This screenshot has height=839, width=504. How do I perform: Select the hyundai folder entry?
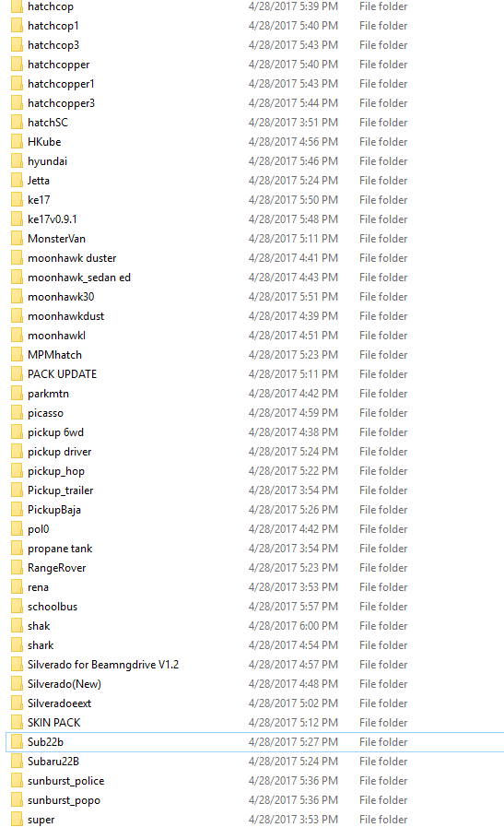click(x=255, y=161)
